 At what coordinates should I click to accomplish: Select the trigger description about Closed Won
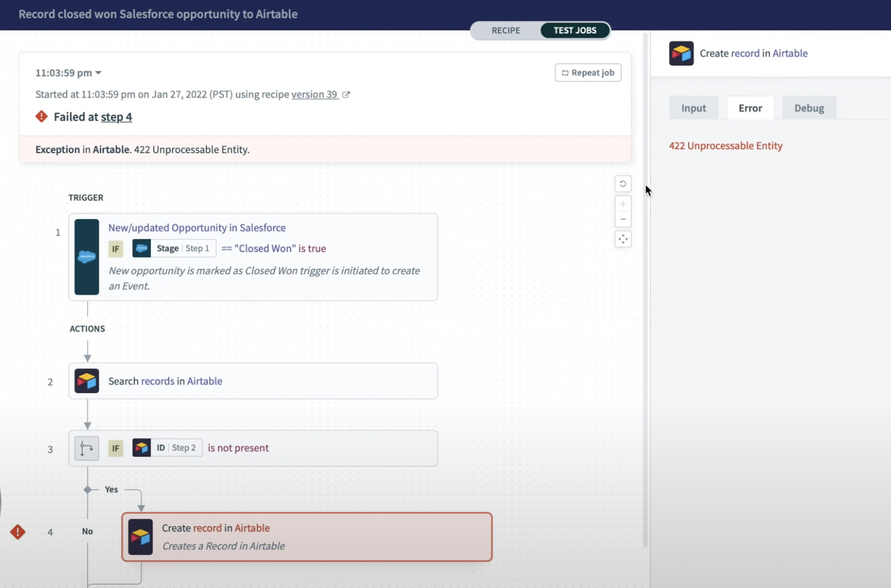click(264, 278)
